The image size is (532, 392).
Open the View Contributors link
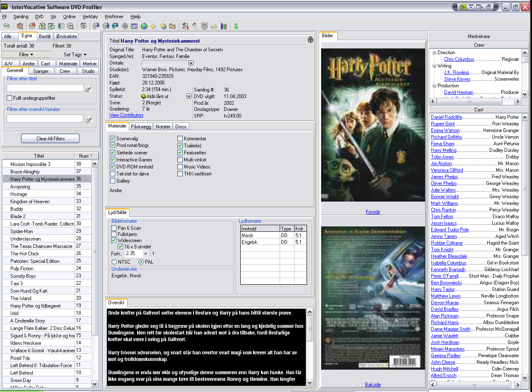click(126, 115)
